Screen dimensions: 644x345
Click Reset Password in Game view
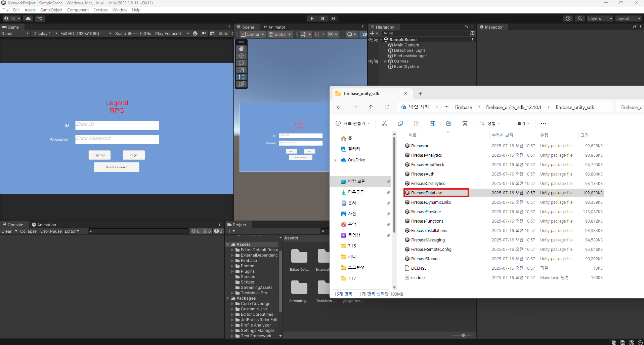click(117, 167)
